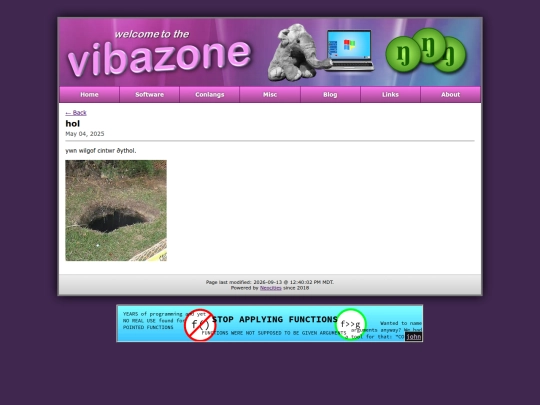540x405 pixels.
Task: Click the green eng-letter balls logo
Action: [x=426, y=51]
